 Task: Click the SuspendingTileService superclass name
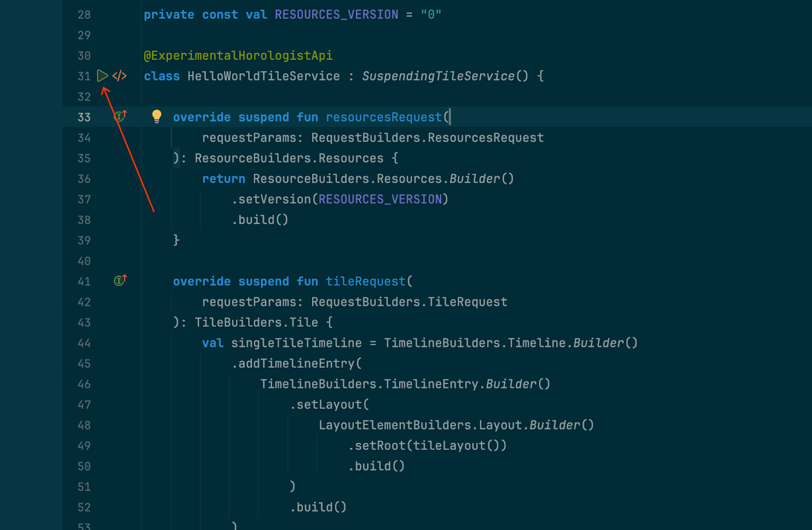tap(438, 76)
